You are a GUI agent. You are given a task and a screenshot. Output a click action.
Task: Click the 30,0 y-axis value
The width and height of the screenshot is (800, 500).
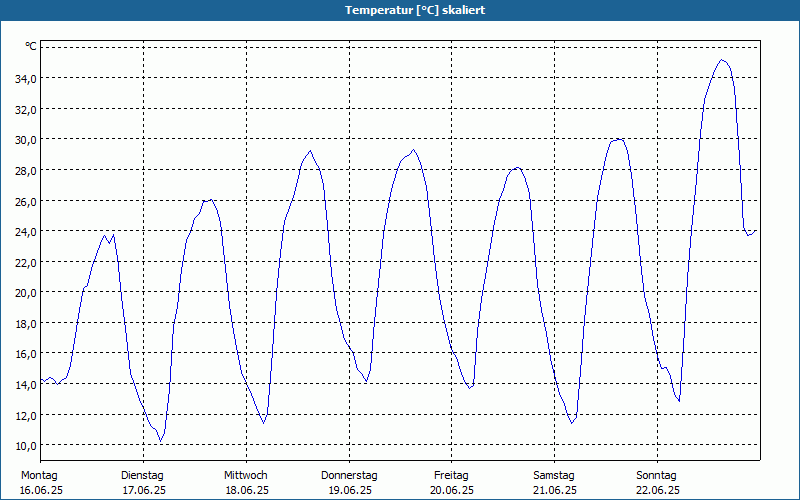(27, 140)
